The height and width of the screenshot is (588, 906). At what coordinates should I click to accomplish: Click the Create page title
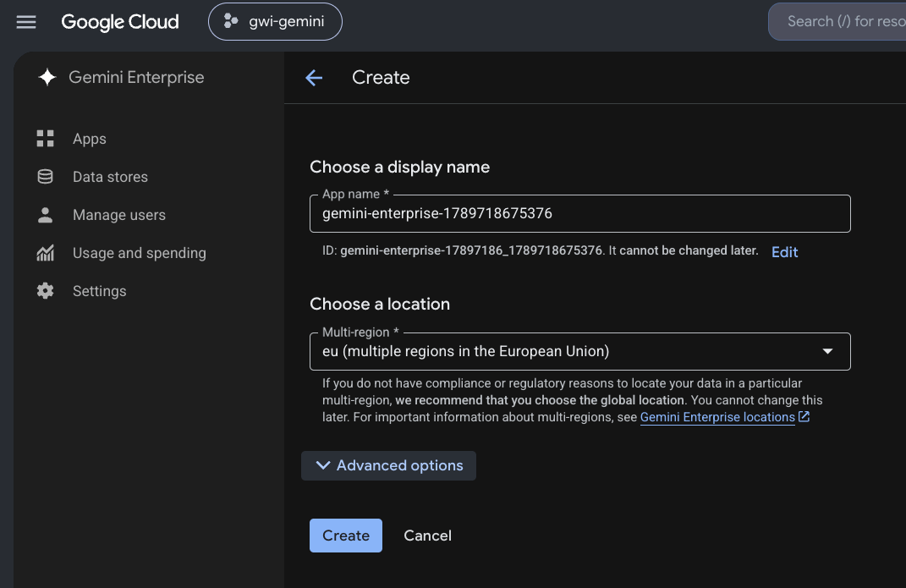tap(381, 77)
